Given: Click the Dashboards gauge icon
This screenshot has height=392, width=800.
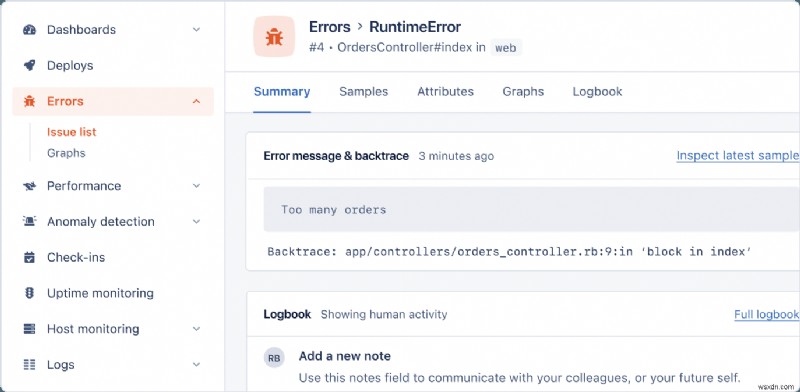Looking at the screenshot, I should (x=30, y=30).
